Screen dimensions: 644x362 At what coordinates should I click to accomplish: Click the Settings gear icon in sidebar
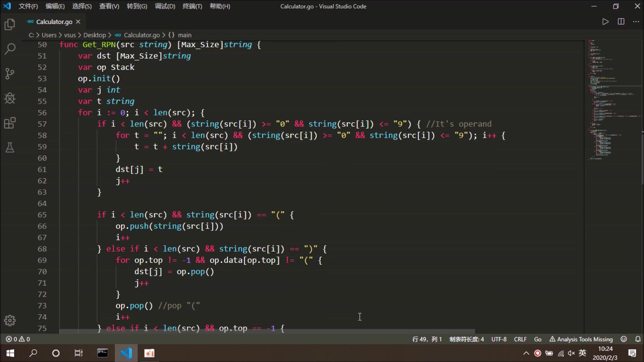(10, 321)
